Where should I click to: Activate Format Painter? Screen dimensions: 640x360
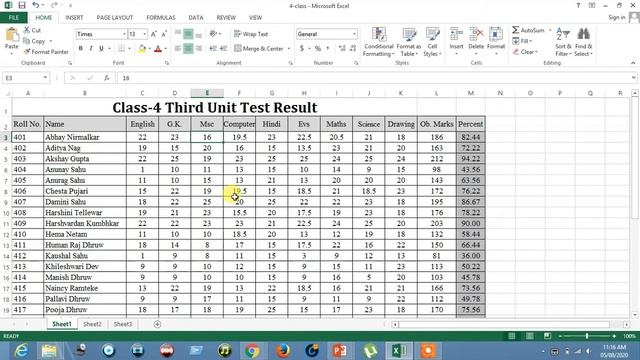click(x=46, y=52)
